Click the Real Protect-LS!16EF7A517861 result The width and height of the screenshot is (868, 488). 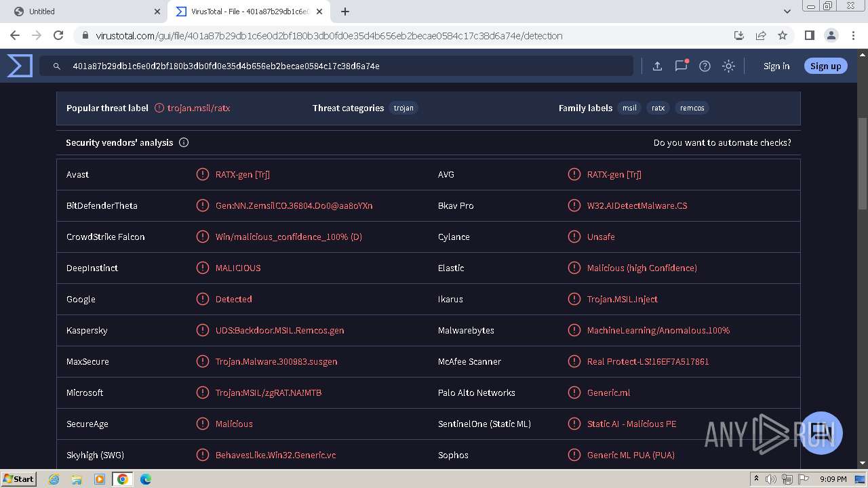[x=648, y=361]
